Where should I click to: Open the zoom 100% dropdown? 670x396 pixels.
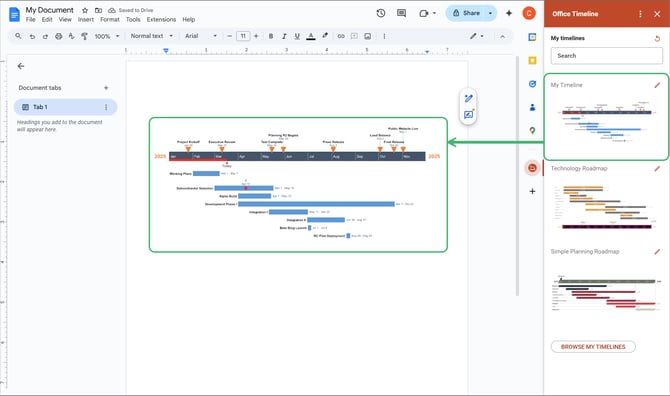click(x=106, y=36)
